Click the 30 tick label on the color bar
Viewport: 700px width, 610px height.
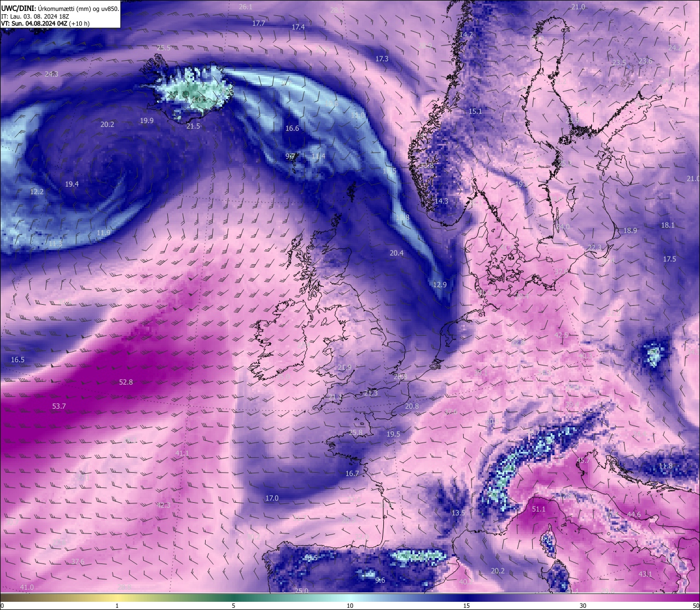coord(583,605)
